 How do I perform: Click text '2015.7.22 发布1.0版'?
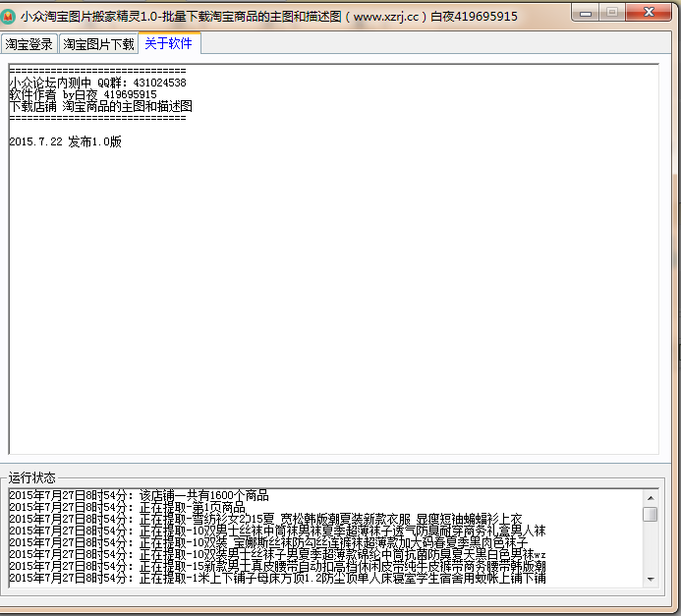click(66, 141)
